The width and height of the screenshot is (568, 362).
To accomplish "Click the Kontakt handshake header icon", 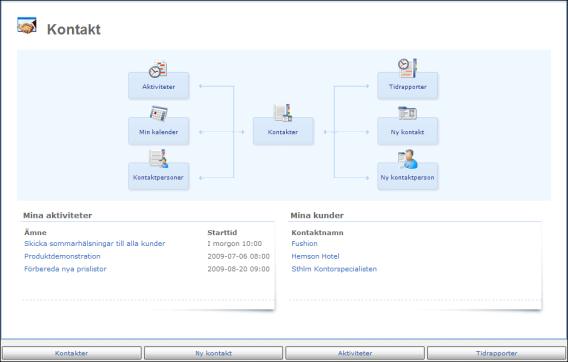I will pos(27,26).
